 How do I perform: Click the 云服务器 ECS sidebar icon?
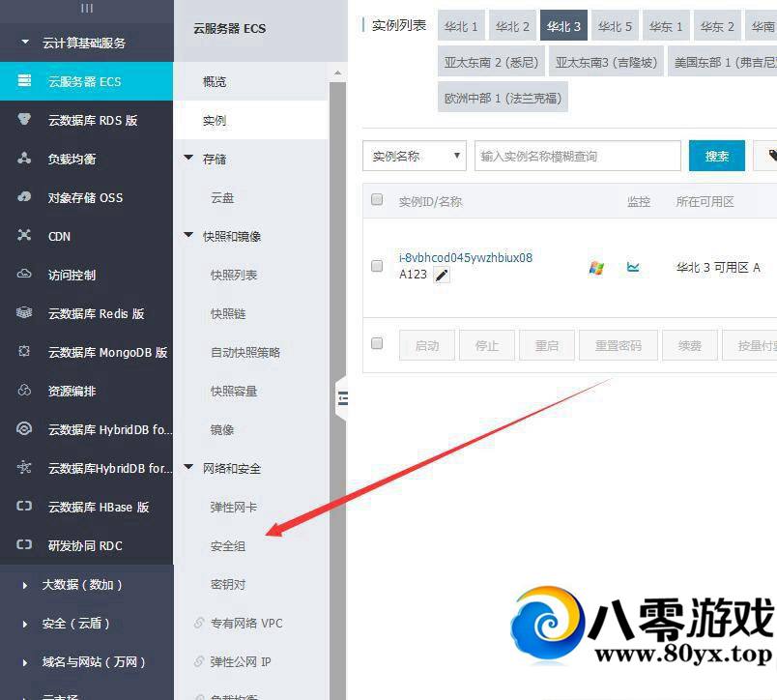pyautogui.click(x=24, y=80)
